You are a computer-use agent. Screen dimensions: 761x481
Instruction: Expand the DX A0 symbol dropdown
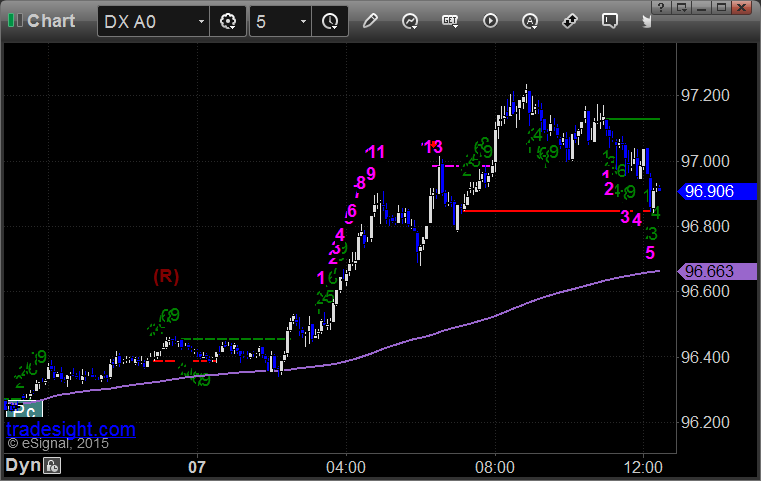[x=201, y=21]
